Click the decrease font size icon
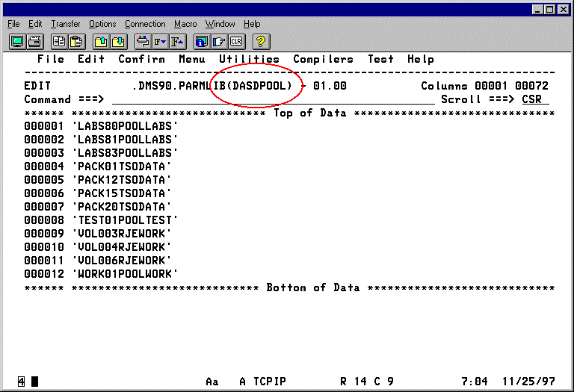Viewport: 574px width, 392px height. pos(160,41)
